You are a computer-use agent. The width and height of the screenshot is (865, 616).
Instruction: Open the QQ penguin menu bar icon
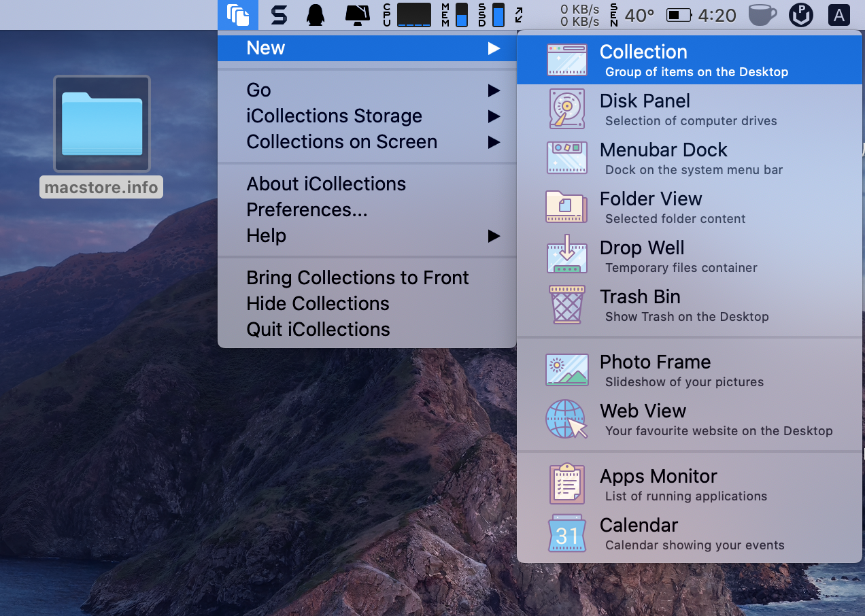point(316,15)
